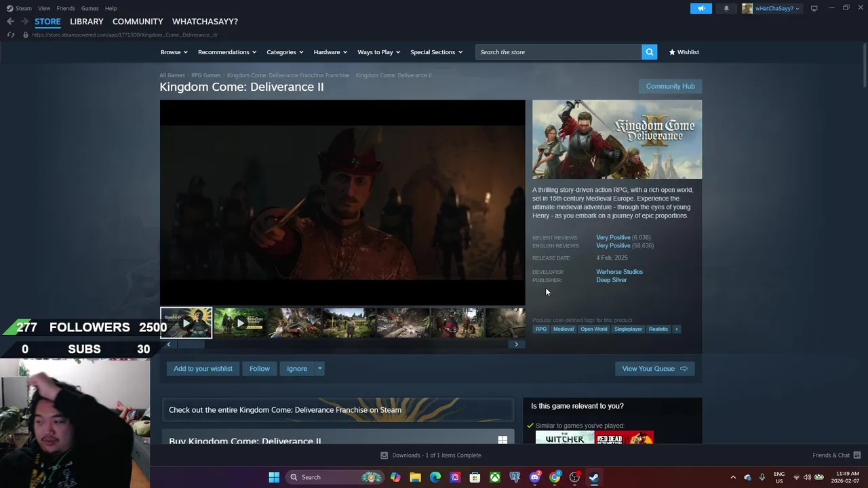Click the plus icon to add tags
This screenshot has height=488, width=868.
676,329
